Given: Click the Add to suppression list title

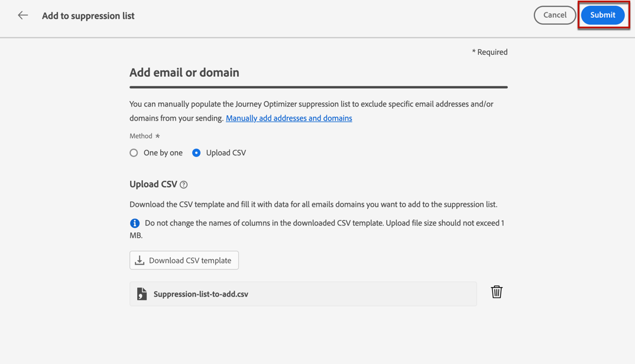Looking at the screenshot, I should point(88,16).
